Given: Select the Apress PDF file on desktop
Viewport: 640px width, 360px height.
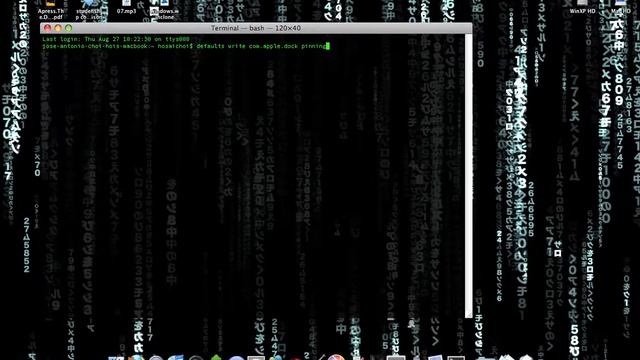Looking at the screenshot, I should (x=51, y=10).
